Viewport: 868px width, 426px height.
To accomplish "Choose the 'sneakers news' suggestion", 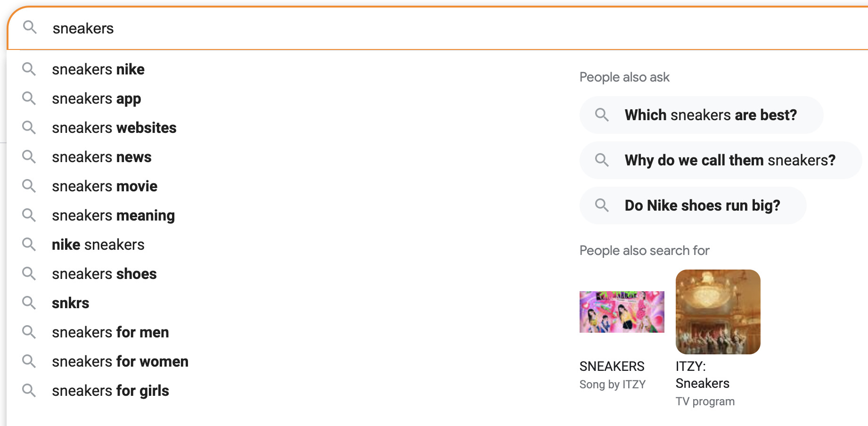I will 102,157.
